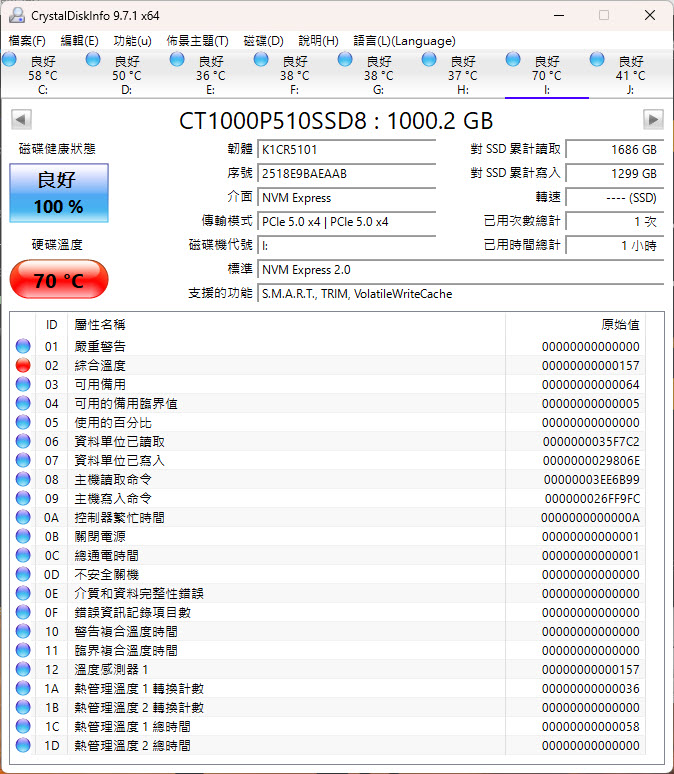Select drive G: disk tab
Image resolution: width=674 pixels, height=774 pixels.
(x=378, y=75)
